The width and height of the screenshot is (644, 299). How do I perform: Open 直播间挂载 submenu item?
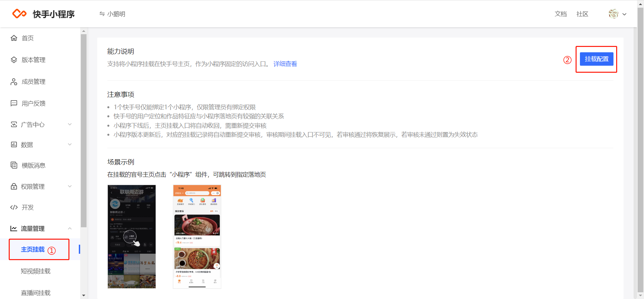click(36, 293)
